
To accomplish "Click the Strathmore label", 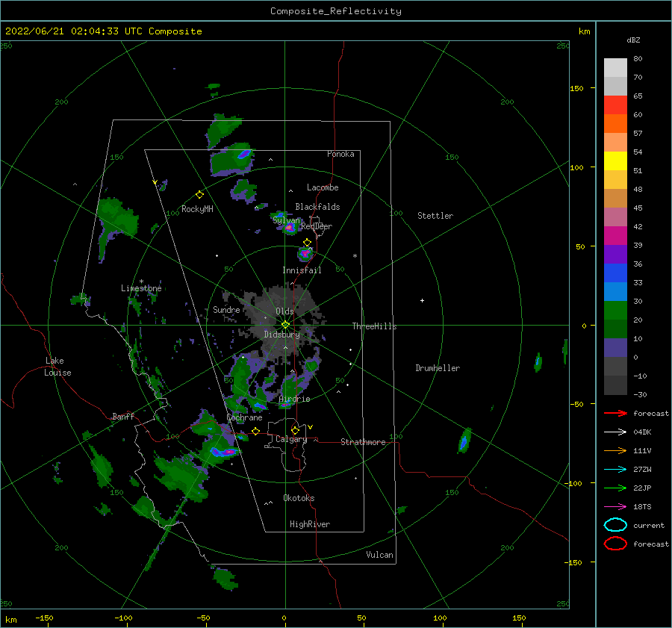I will [363, 442].
